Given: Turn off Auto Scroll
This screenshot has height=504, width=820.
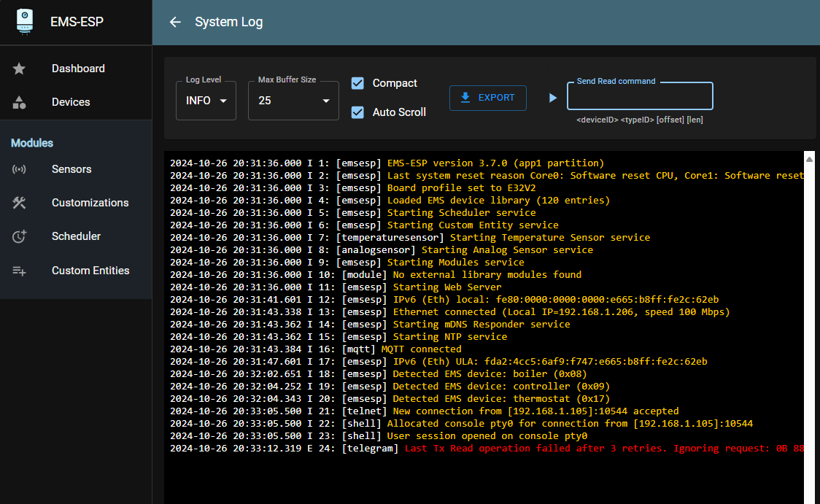Looking at the screenshot, I should click(x=357, y=112).
